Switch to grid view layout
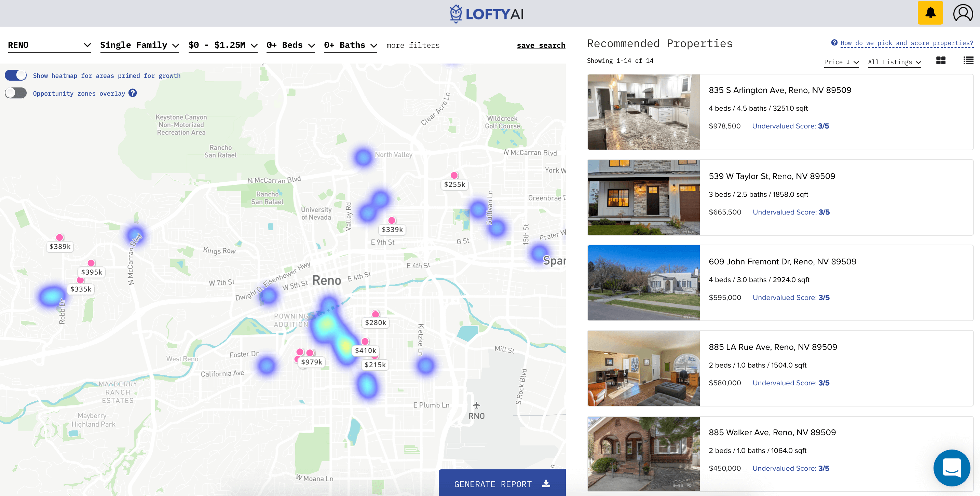The width and height of the screenshot is (980, 496). click(x=940, y=61)
